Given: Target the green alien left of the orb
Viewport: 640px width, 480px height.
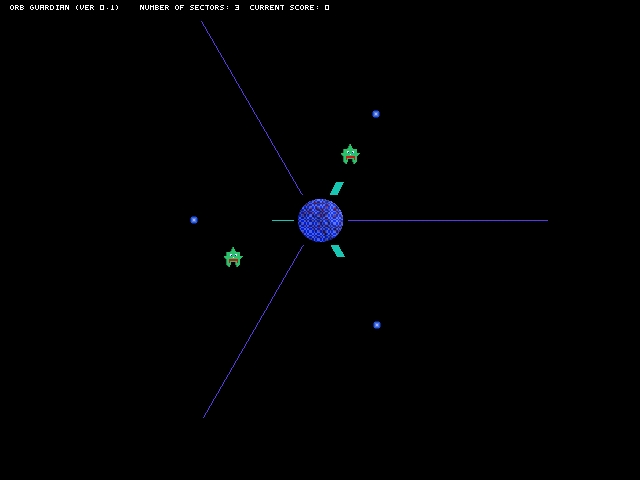Looking at the screenshot, I should point(233,257).
